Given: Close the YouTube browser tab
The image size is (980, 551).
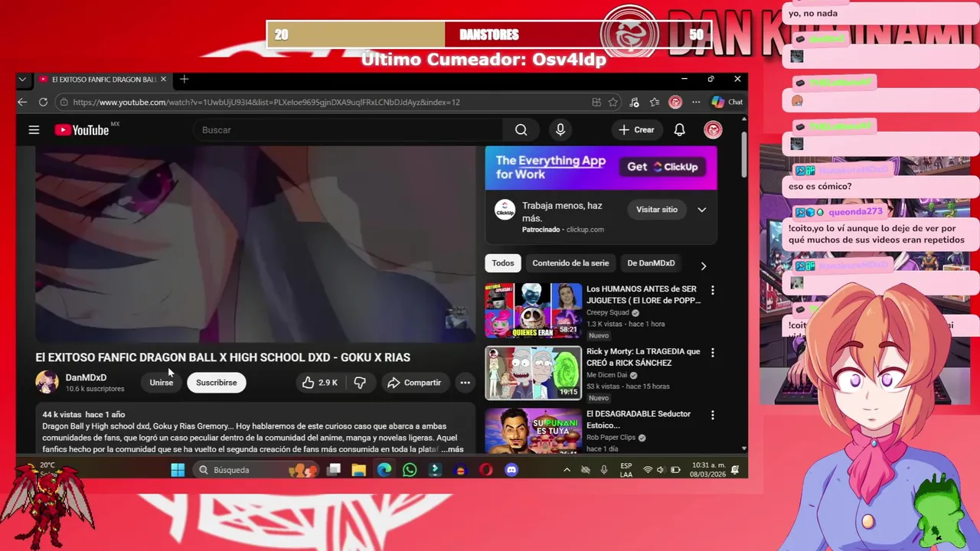Looking at the screenshot, I should tap(163, 79).
